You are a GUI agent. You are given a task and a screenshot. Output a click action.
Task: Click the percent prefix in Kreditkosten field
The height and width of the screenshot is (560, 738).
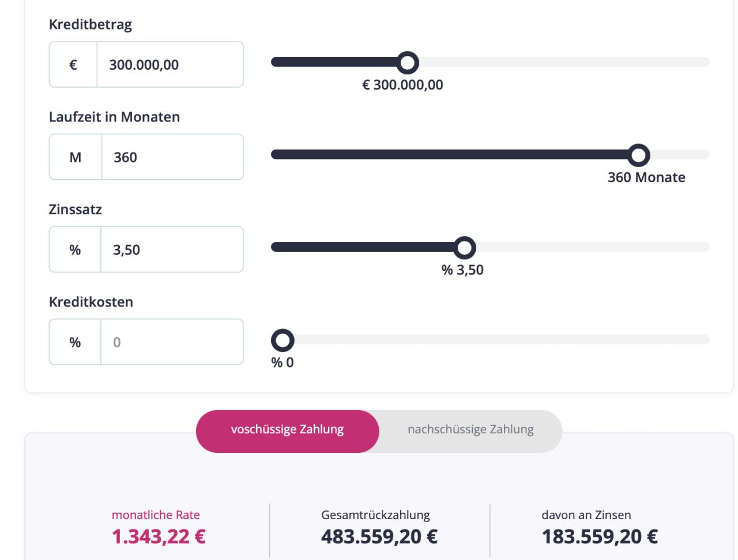click(75, 342)
